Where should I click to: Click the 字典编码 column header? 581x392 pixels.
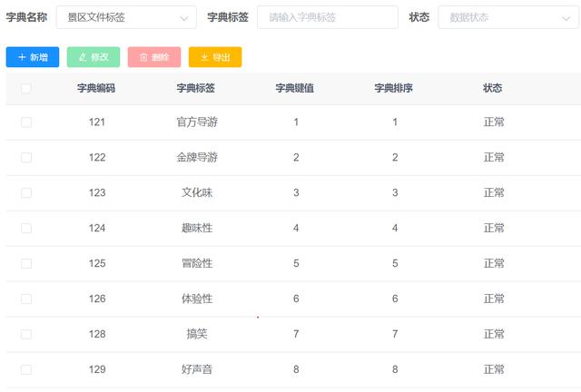click(x=96, y=88)
